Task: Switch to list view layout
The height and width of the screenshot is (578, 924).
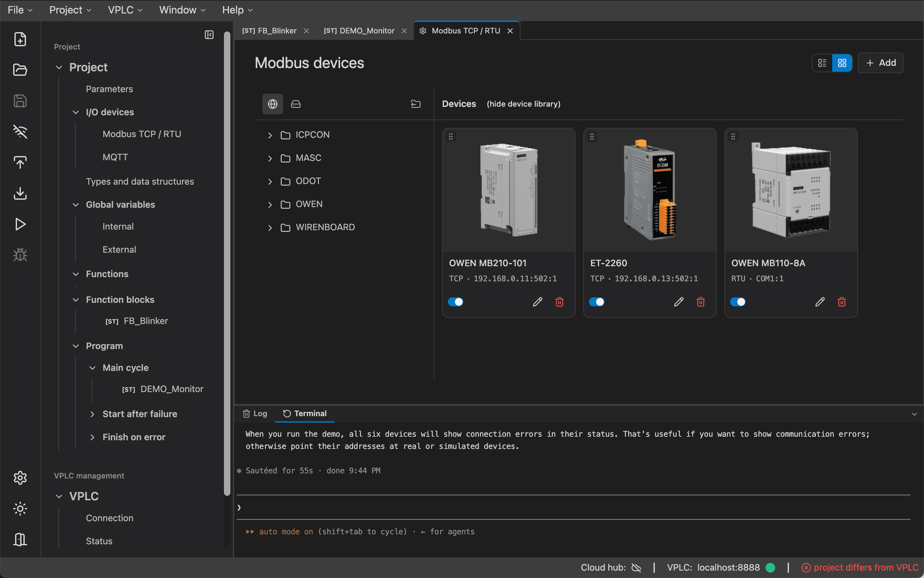Action: pos(822,63)
